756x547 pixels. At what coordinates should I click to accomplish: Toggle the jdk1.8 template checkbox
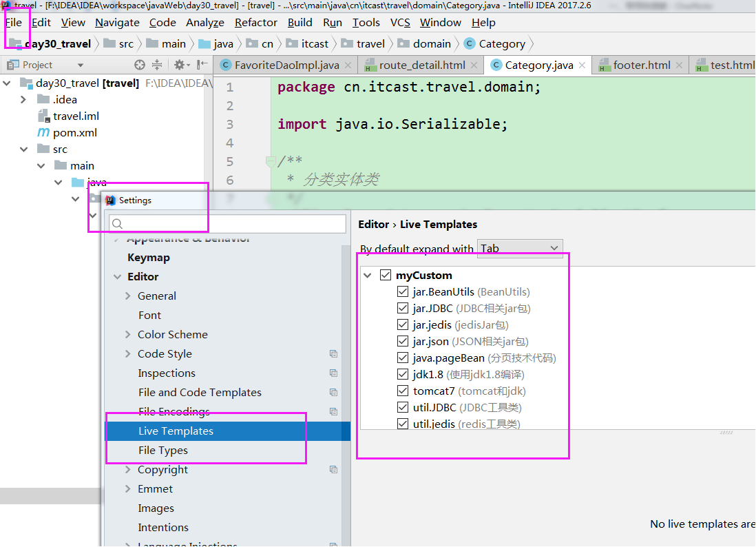(x=403, y=374)
